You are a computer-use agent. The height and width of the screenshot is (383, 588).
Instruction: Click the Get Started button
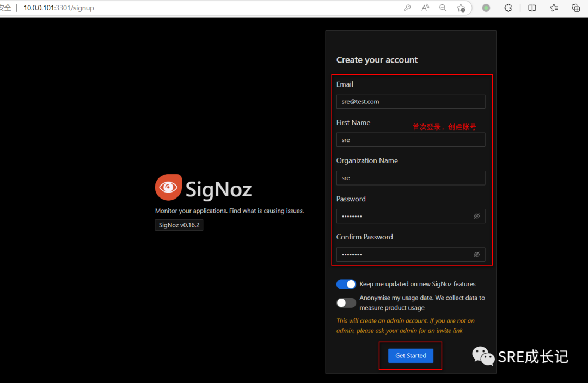pos(411,355)
